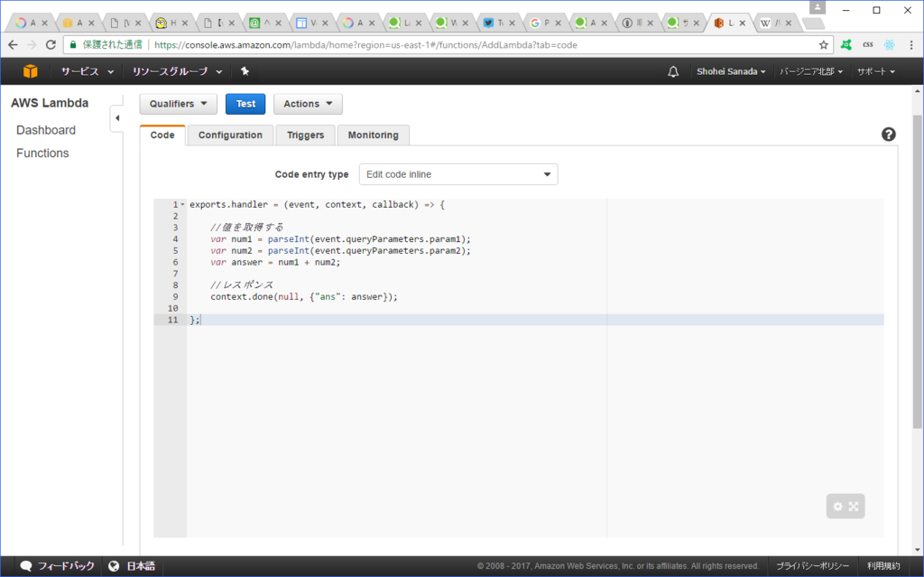Open the Shohei Sanada account menu
The width and height of the screenshot is (924, 577).
coord(731,71)
